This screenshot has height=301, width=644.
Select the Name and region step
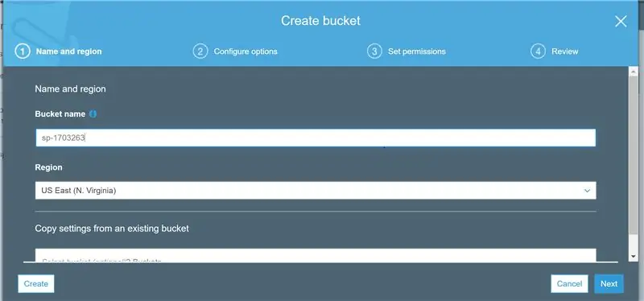69,52
